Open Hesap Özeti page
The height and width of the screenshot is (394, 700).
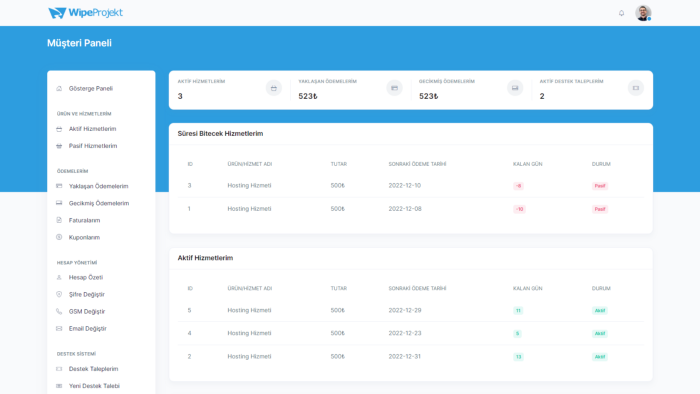pyautogui.click(x=86, y=278)
